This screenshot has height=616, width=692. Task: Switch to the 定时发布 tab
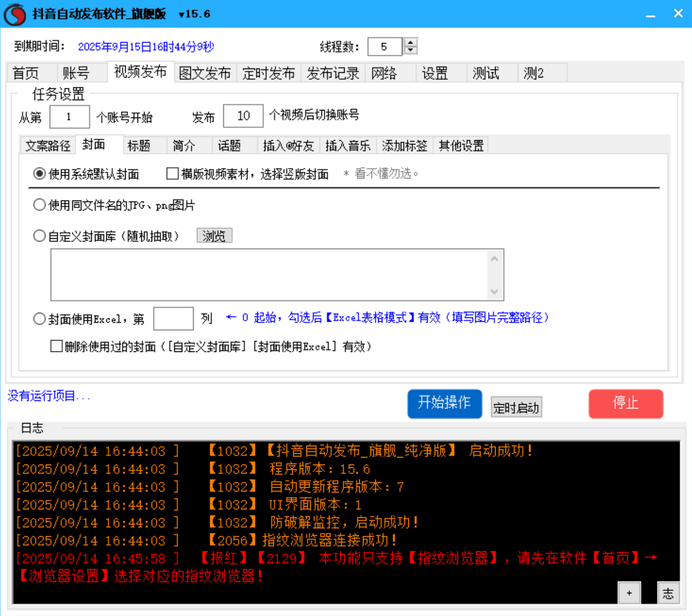pyautogui.click(x=269, y=73)
